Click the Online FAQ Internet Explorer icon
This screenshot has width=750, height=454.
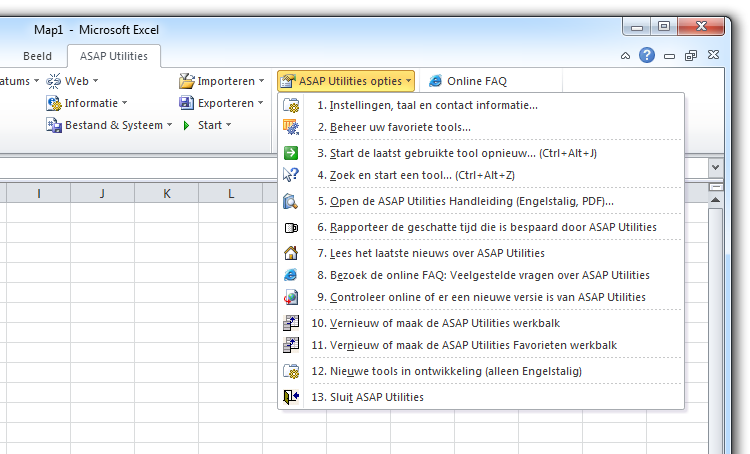click(x=435, y=81)
